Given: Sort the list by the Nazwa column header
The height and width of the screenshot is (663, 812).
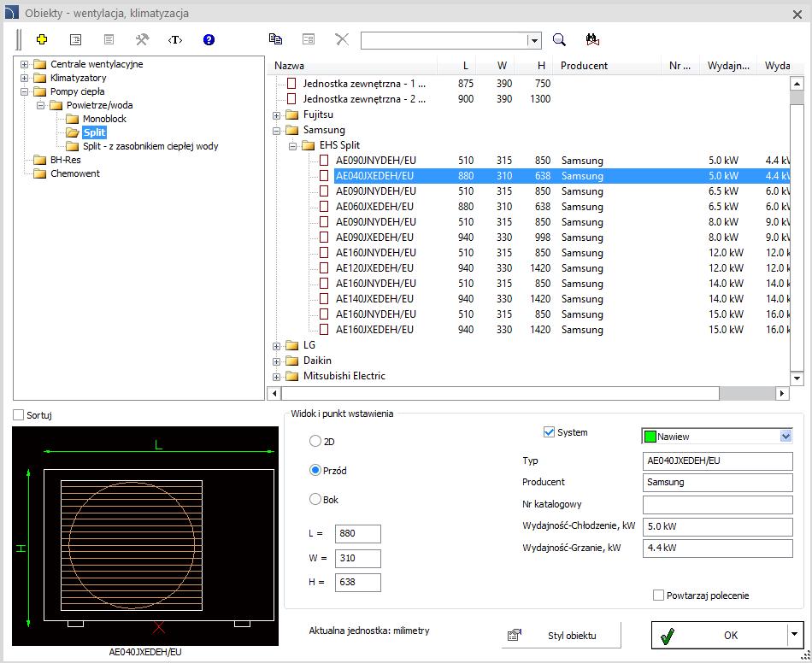Looking at the screenshot, I should [x=354, y=66].
